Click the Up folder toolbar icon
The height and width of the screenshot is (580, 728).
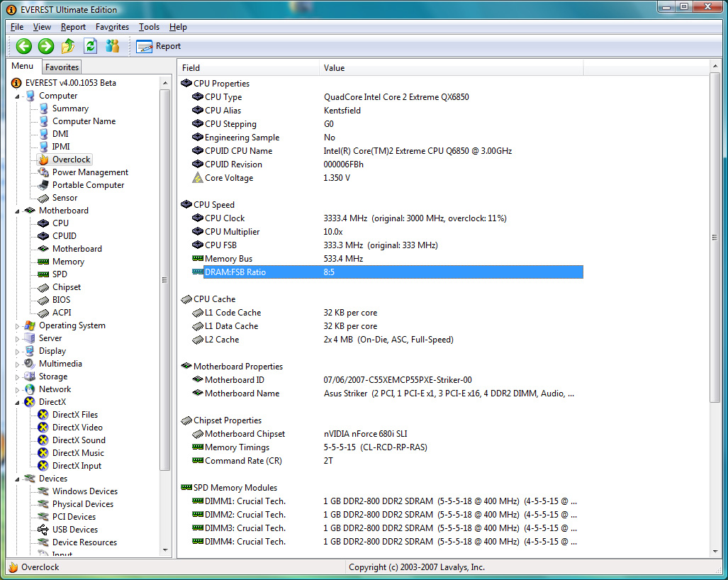tap(68, 46)
